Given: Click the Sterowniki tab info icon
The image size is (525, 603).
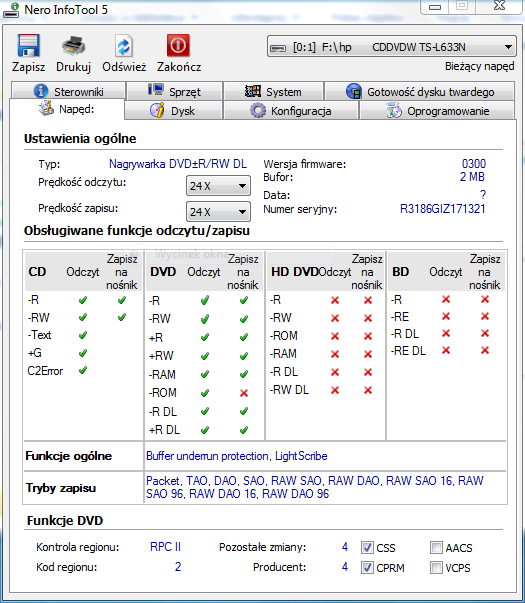Looking at the screenshot, I should point(41,91).
